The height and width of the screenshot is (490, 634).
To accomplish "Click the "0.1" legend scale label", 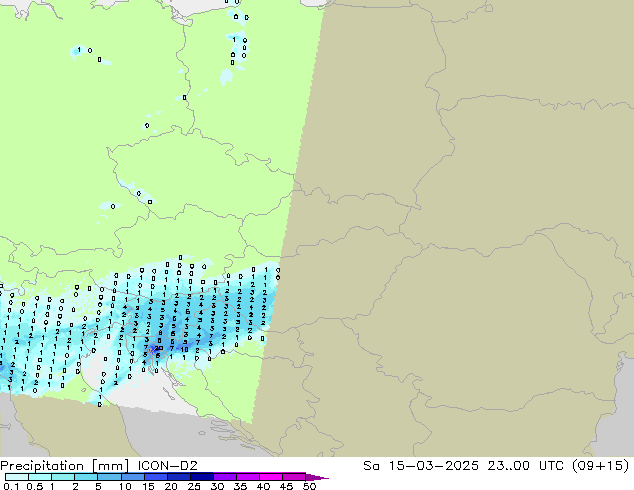I will 11,486.
